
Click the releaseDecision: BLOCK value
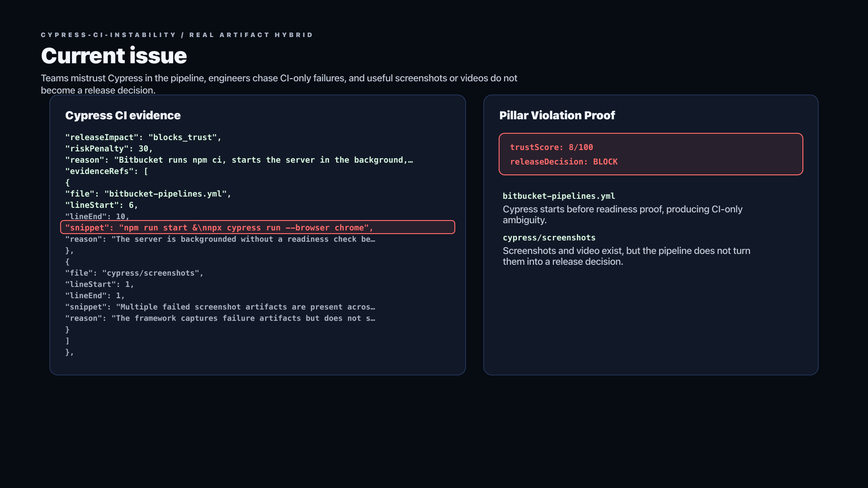point(564,162)
